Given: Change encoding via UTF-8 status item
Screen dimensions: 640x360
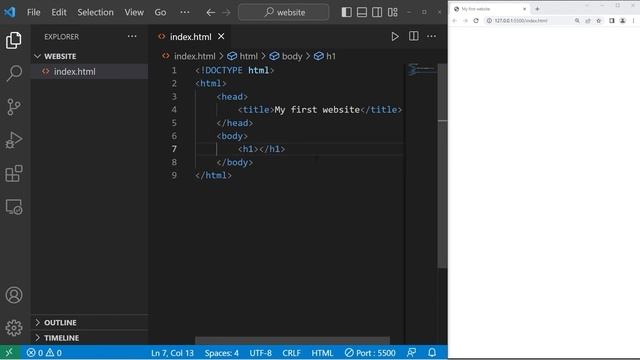Looking at the screenshot, I should (260, 353).
